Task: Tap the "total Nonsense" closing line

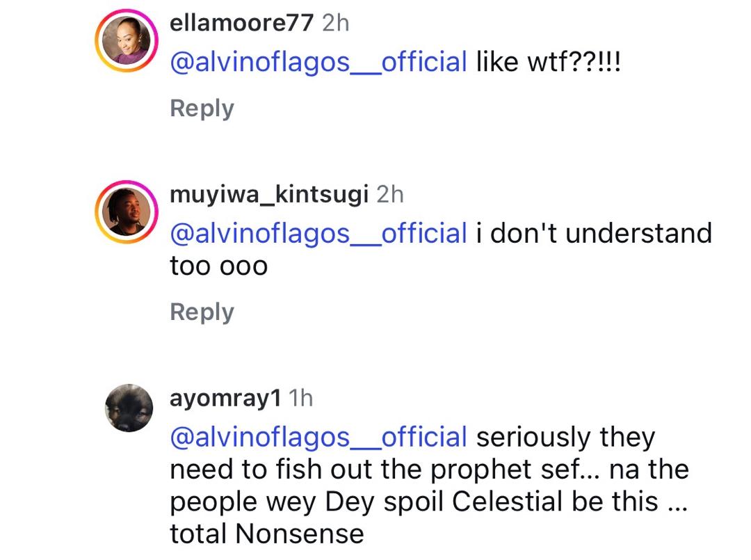Action: (x=266, y=534)
